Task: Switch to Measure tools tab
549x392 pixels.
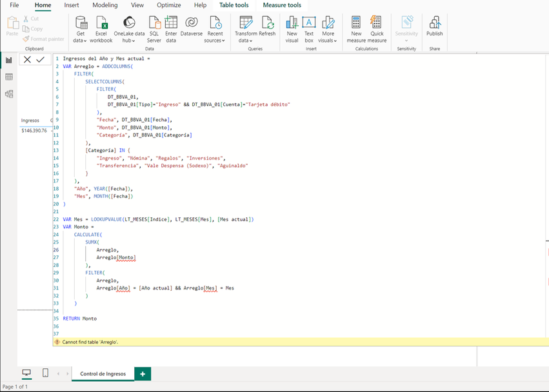Action: [282, 5]
